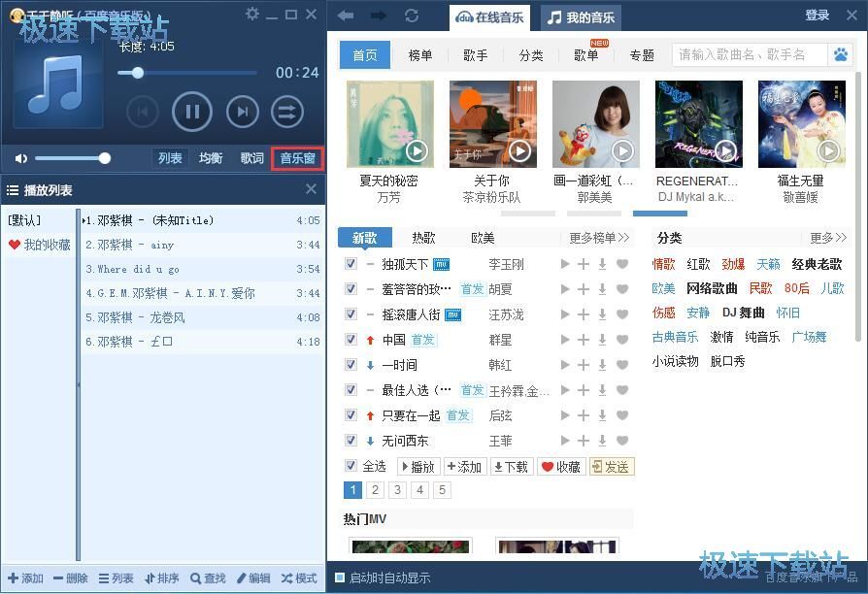Enable 启动时自动显示 checkbox
Screen dimensions: 868x594
[340, 577]
